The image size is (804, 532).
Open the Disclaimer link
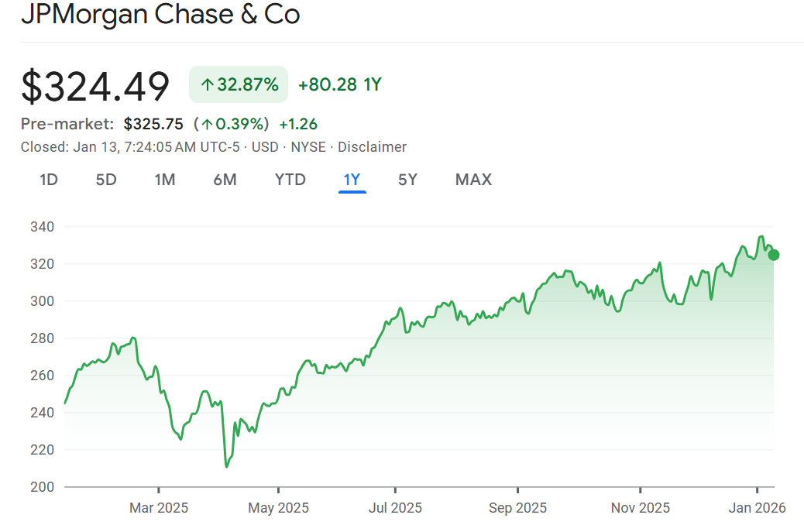pos(372,147)
